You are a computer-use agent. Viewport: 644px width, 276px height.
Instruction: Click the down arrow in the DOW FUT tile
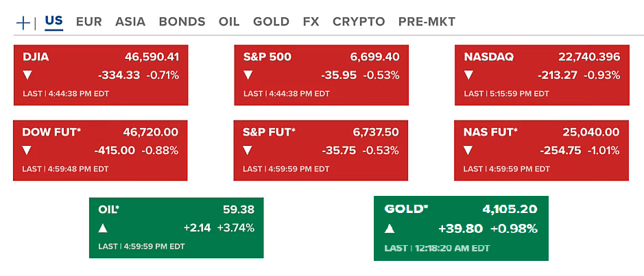[x=27, y=151]
